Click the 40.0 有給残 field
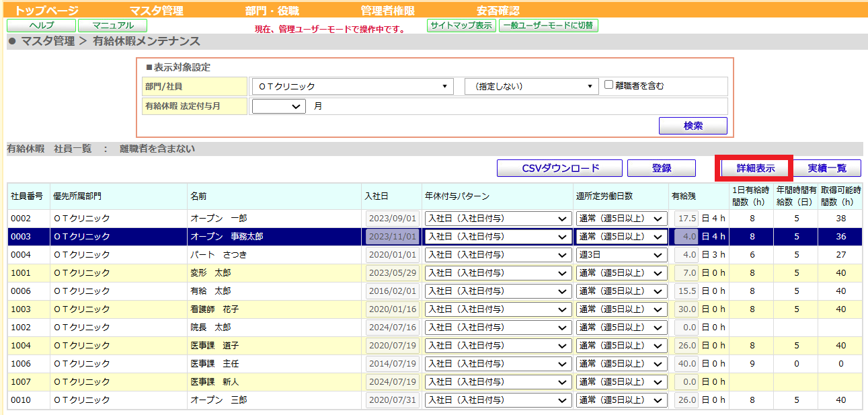Image resolution: width=868 pixels, height=415 pixels. point(686,364)
